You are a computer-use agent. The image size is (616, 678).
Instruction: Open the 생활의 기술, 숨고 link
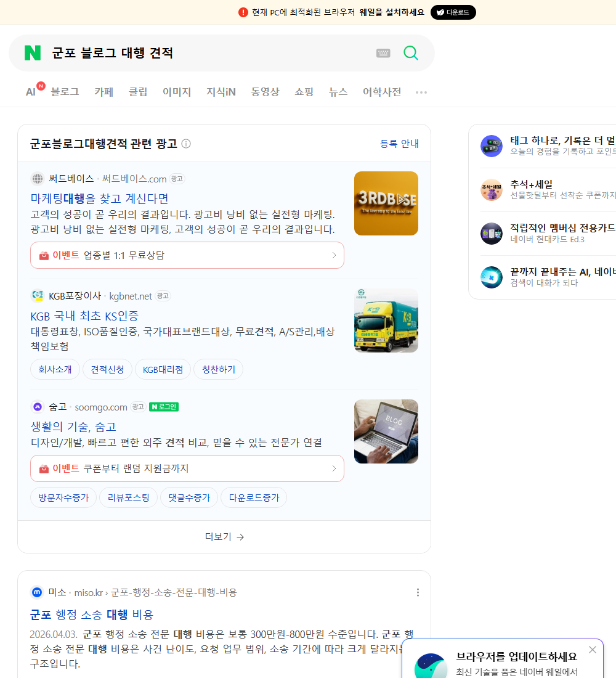click(x=73, y=427)
